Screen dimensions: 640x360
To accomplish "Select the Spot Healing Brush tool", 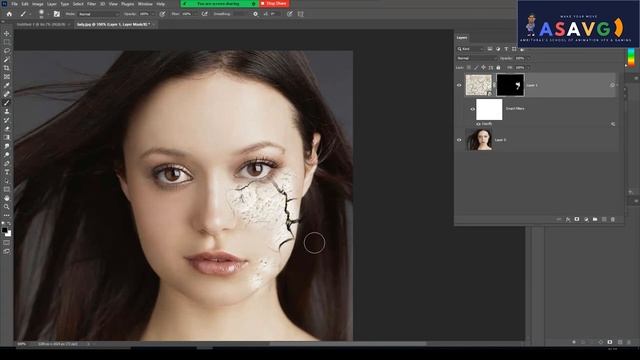I will click(x=7, y=94).
